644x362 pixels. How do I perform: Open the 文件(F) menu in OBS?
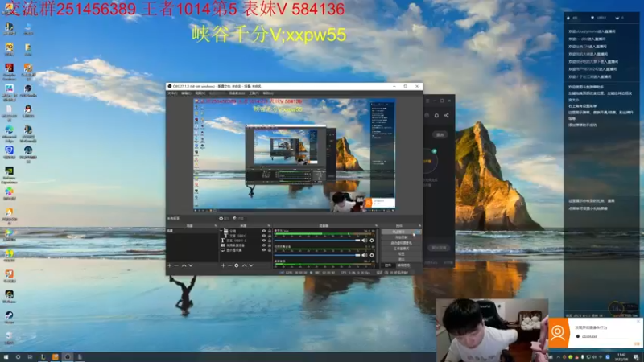click(x=172, y=93)
